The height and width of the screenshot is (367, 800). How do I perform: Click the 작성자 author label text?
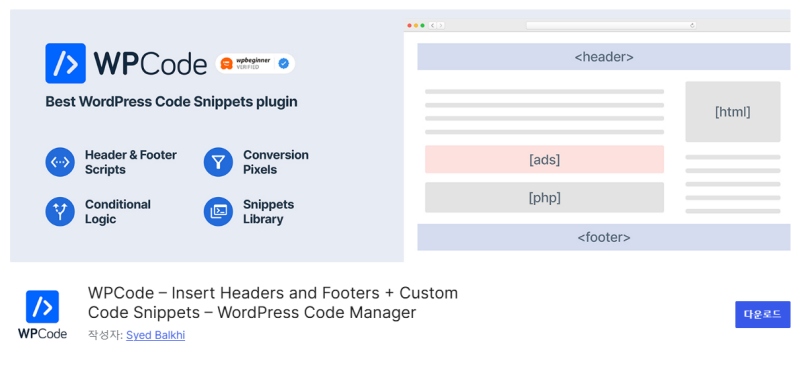(105, 335)
